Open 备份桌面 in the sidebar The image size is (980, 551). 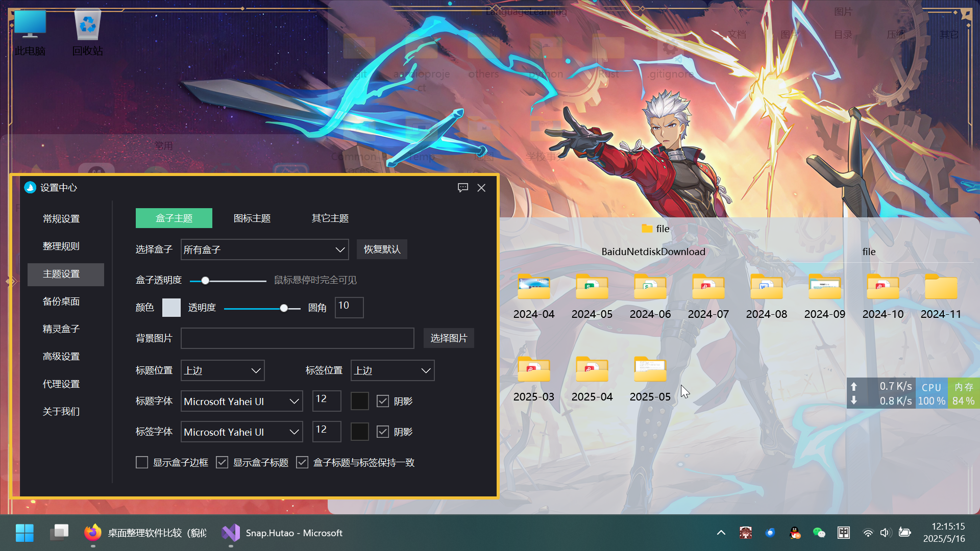point(61,302)
